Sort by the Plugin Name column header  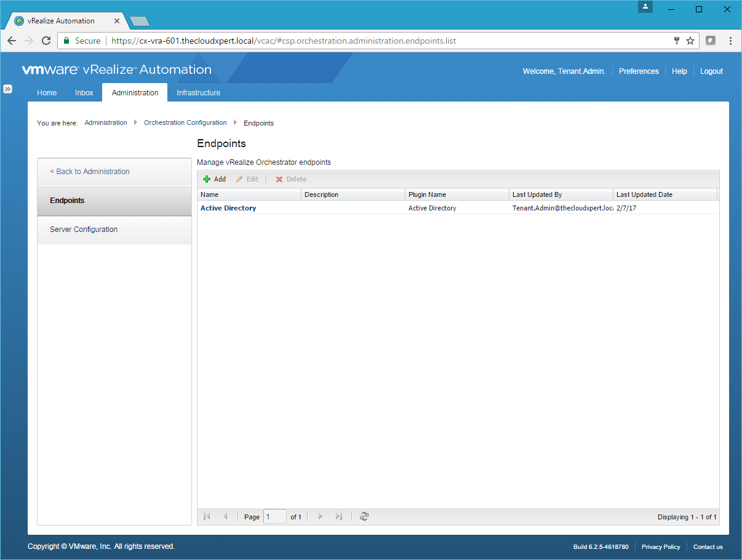coord(427,194)
